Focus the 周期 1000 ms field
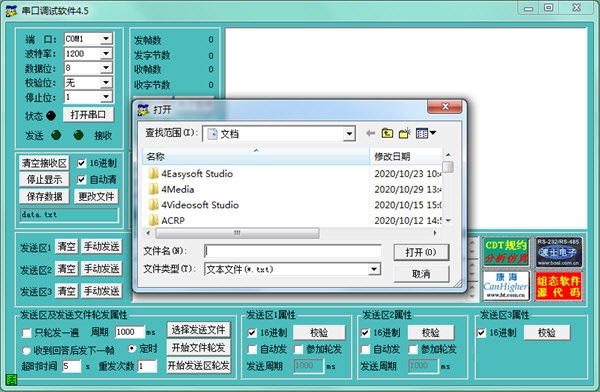Screen dimensions: 600x392 click(130, 332)
